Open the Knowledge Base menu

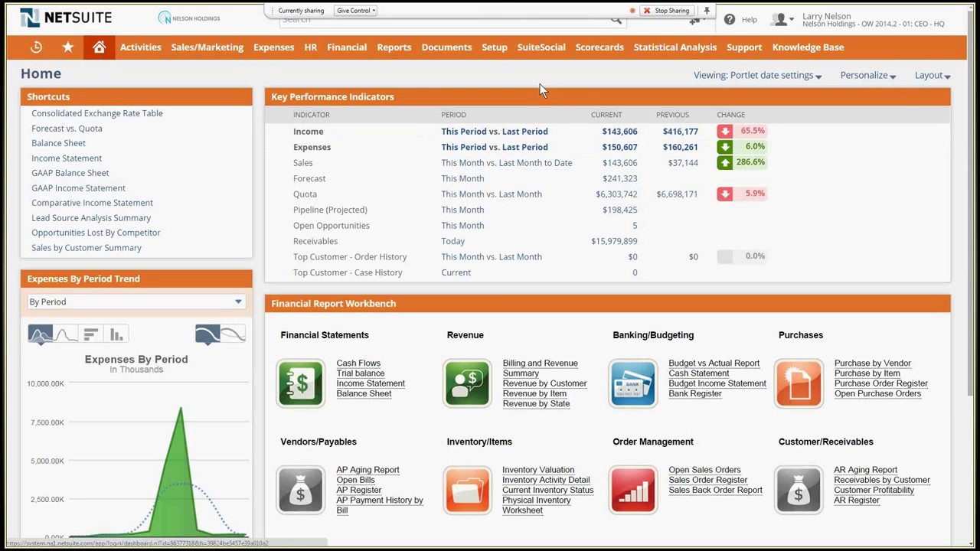point(808,47)
